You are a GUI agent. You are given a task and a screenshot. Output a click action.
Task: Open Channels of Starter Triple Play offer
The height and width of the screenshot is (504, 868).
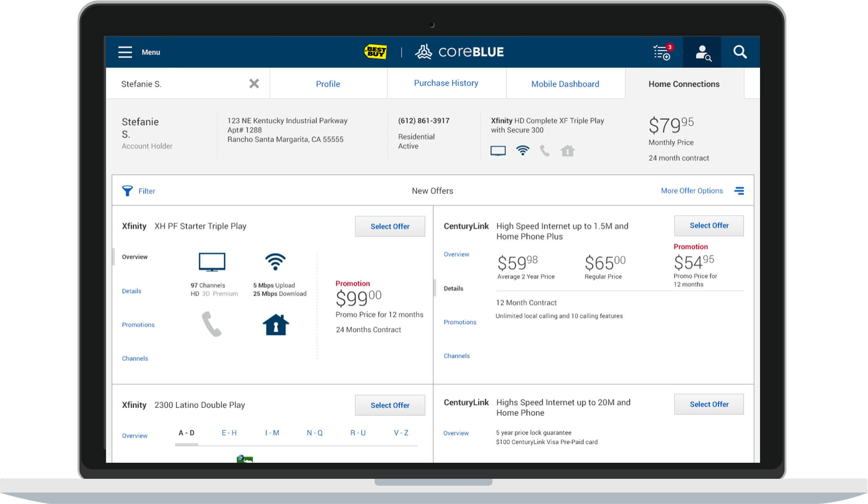[135, 358]
